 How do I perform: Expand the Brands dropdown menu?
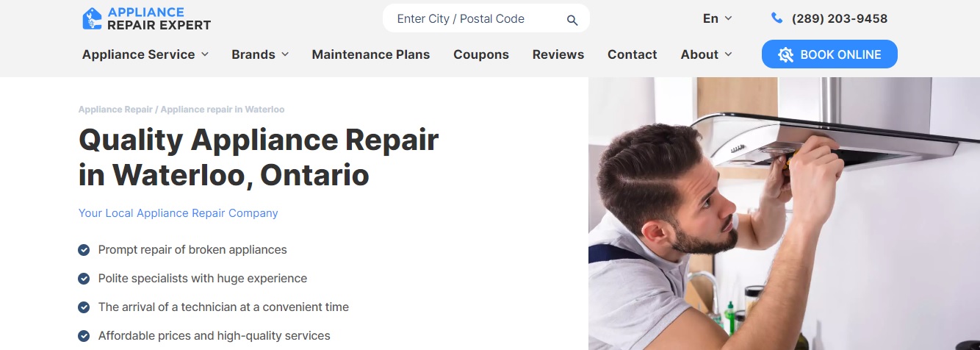pyautogui.click(x=260, y=54)
